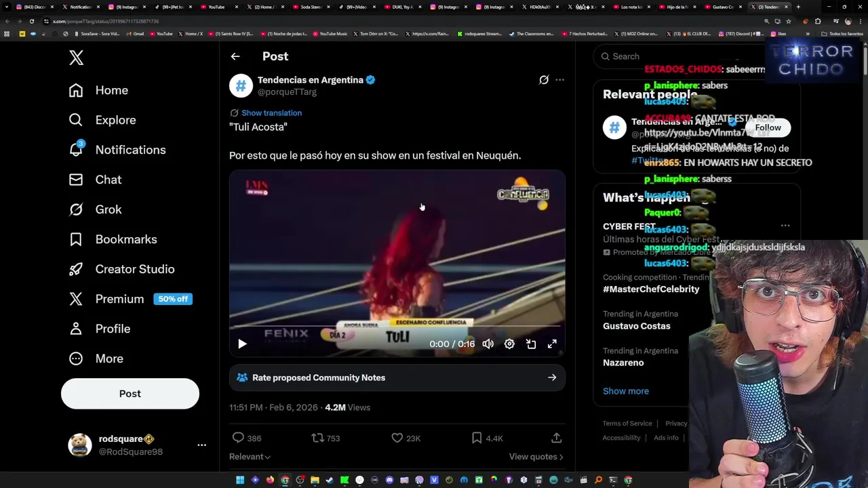Open the post's three-dot menu
The width and height of the screenshot is (868, 488).
point(559,80)
